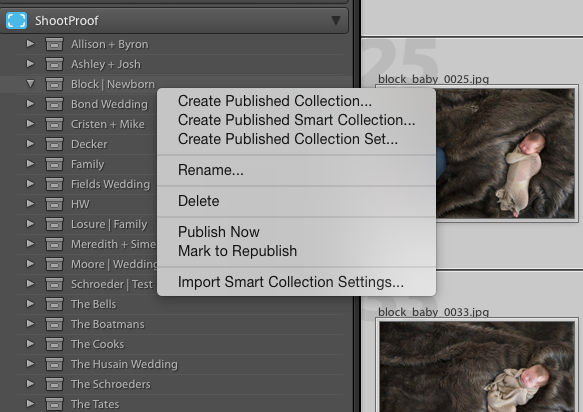Collapse the Block | Newborn collection set
The height and width of the screenshot is (412, 583).
pyautogui.click(x=30, y=84)
